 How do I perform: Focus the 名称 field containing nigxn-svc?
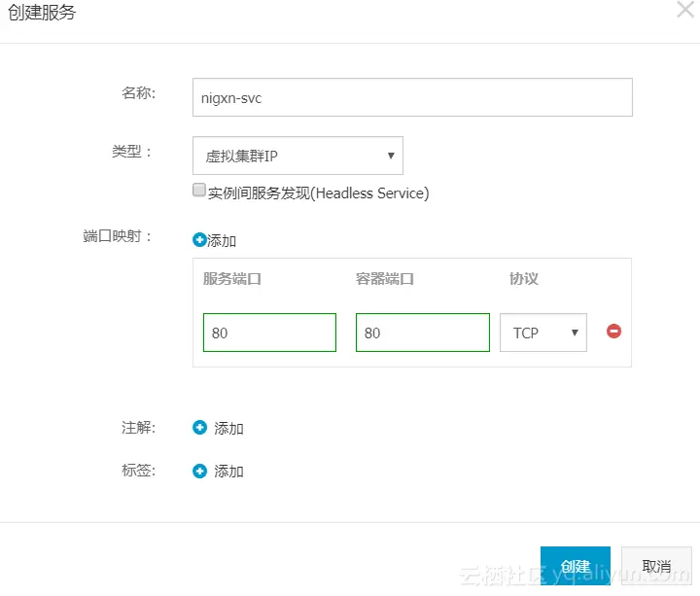coord(412,97)
